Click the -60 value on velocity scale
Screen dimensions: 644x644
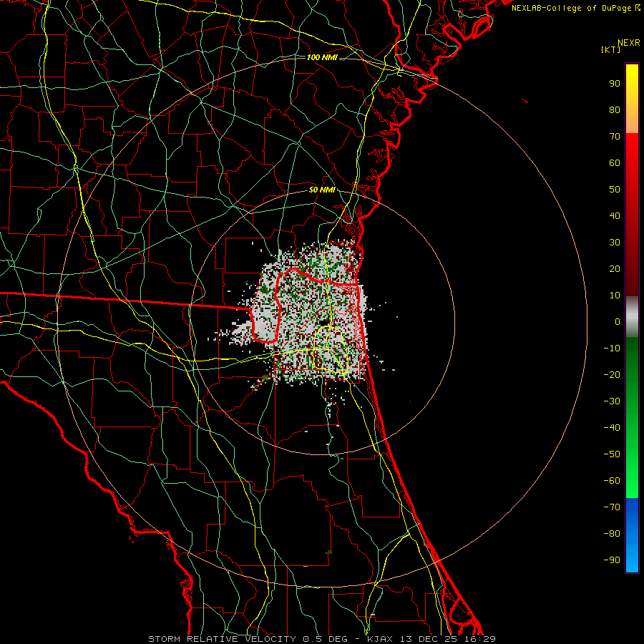612,481
